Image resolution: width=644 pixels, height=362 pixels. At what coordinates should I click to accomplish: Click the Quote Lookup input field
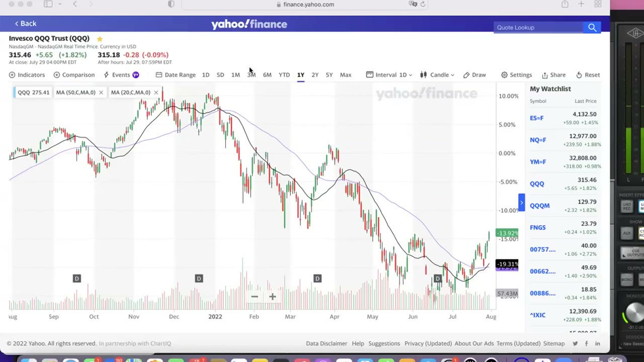pos(539,28)
